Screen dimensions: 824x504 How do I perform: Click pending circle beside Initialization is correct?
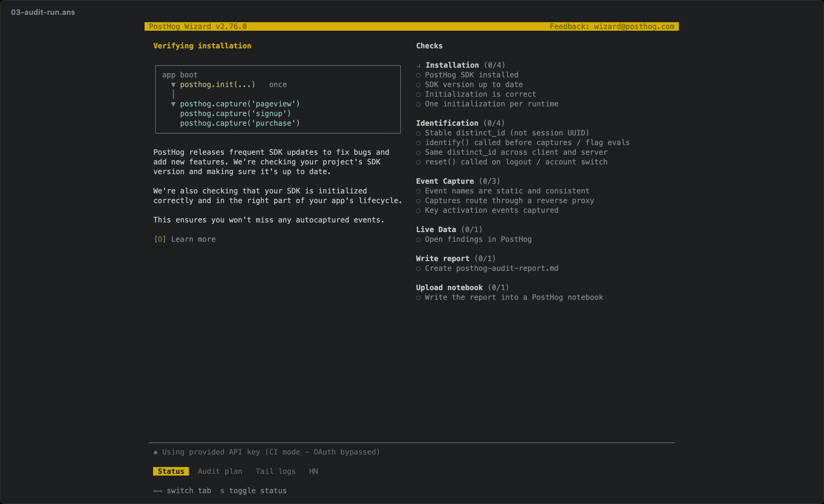click(x=418, y=95)
